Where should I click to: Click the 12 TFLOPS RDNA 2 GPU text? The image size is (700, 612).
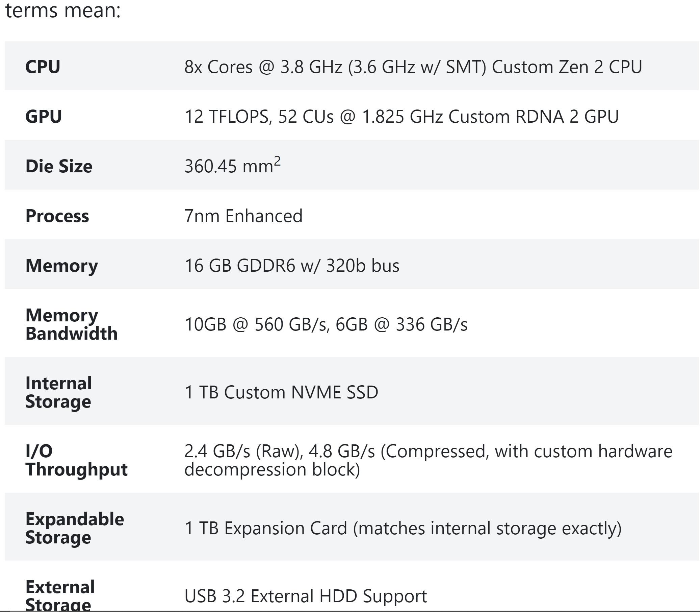(x=401, y=117)
